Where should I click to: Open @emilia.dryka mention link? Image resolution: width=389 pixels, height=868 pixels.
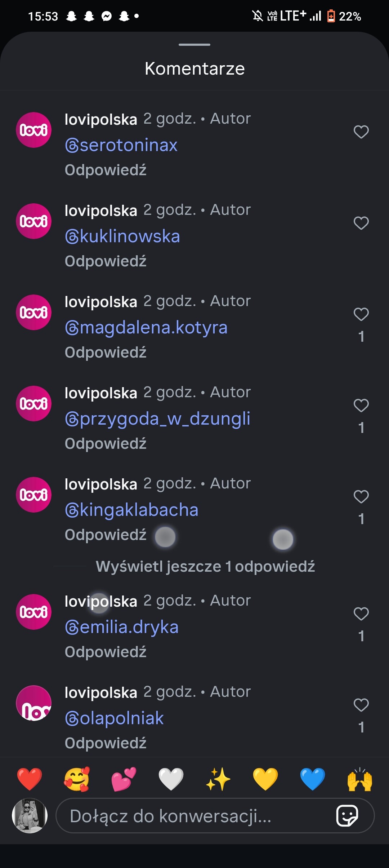pos(122,627)
